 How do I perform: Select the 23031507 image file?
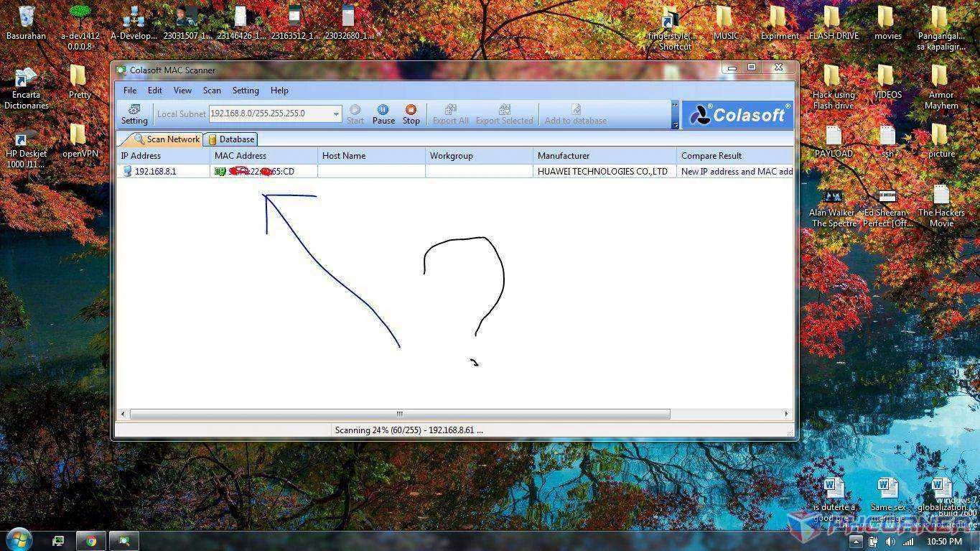click(186, 23)
